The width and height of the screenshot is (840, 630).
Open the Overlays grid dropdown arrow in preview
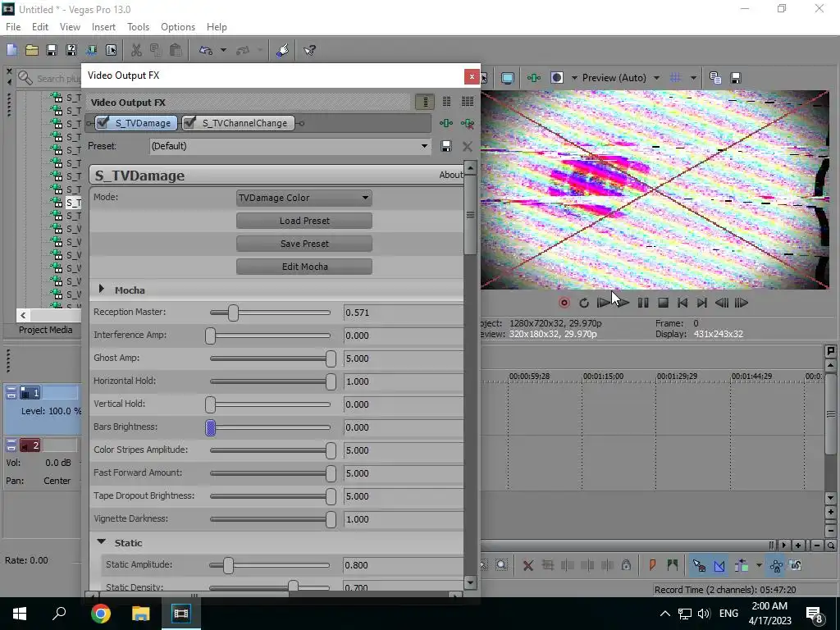[x=693, y=78]
